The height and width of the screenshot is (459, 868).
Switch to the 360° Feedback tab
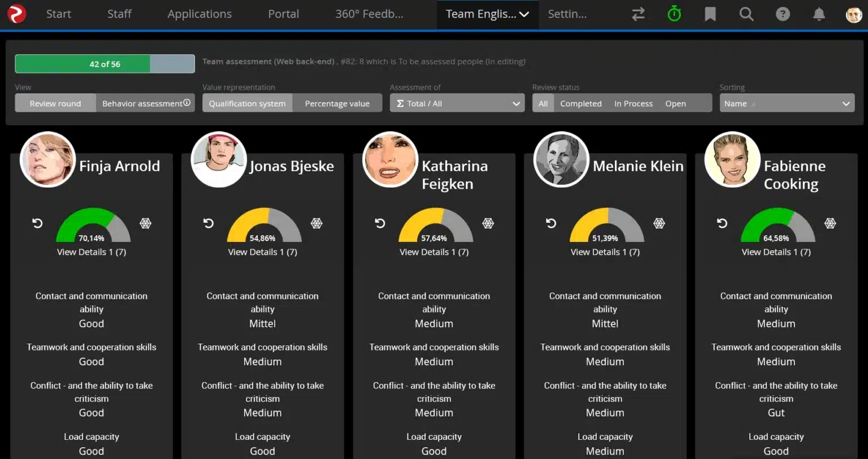coord(368,14)
